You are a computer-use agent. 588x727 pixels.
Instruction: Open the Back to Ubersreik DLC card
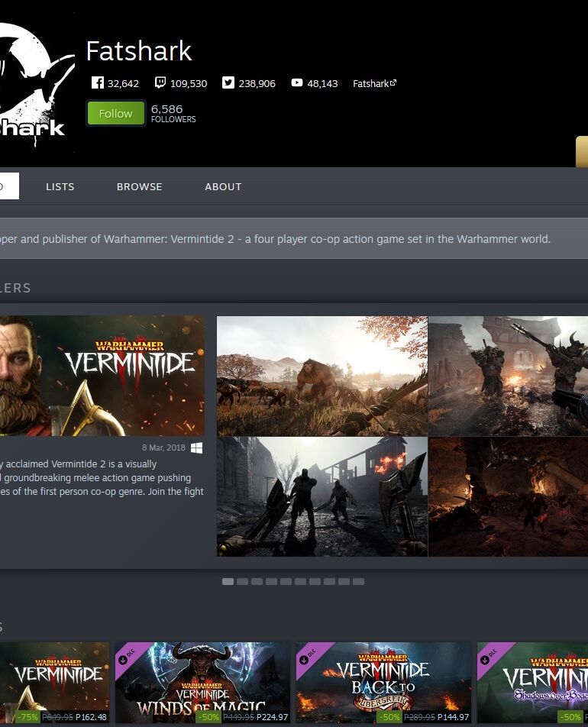point(383,683)
